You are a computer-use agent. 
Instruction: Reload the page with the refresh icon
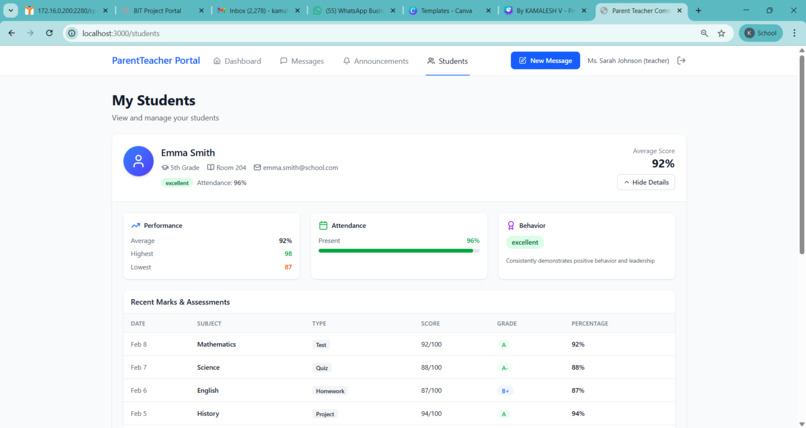coord(49,33)
